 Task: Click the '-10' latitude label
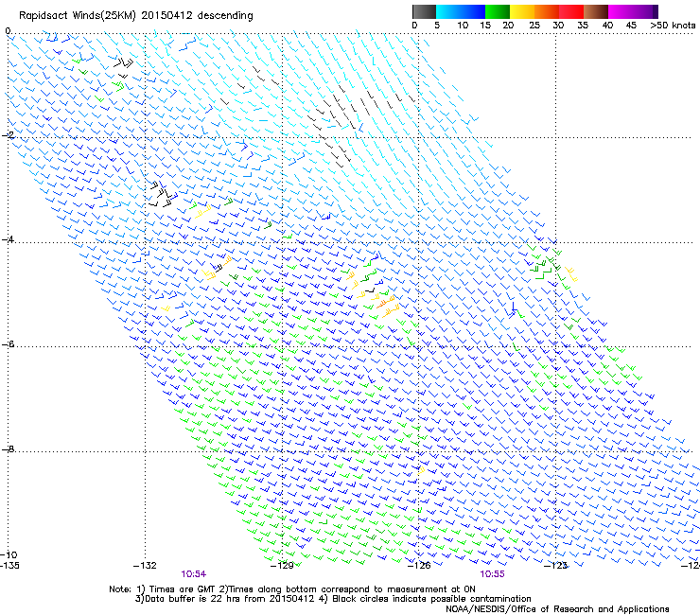[x=9, y=555]
